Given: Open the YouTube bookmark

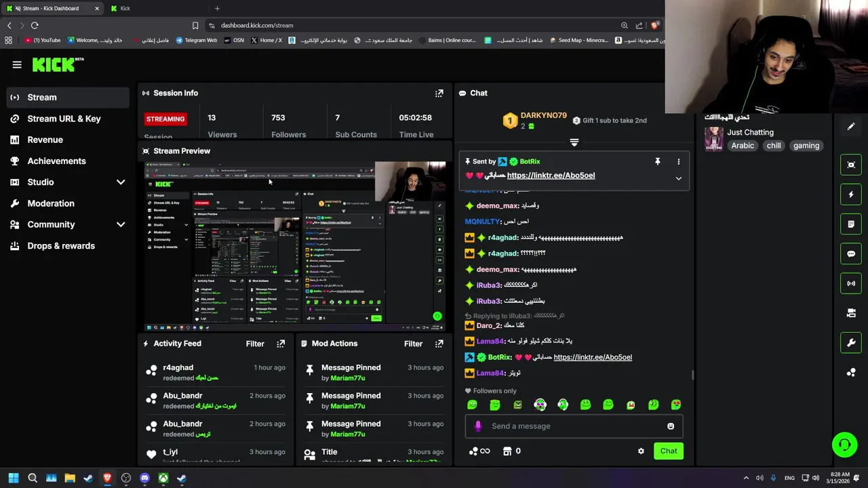Looking at the screenshot, I should click(x=43, y=41).
